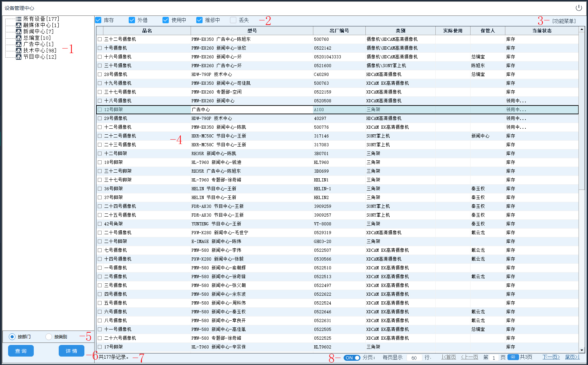
Task: Click the 节目中心 department icon
Action: [19, 57]
